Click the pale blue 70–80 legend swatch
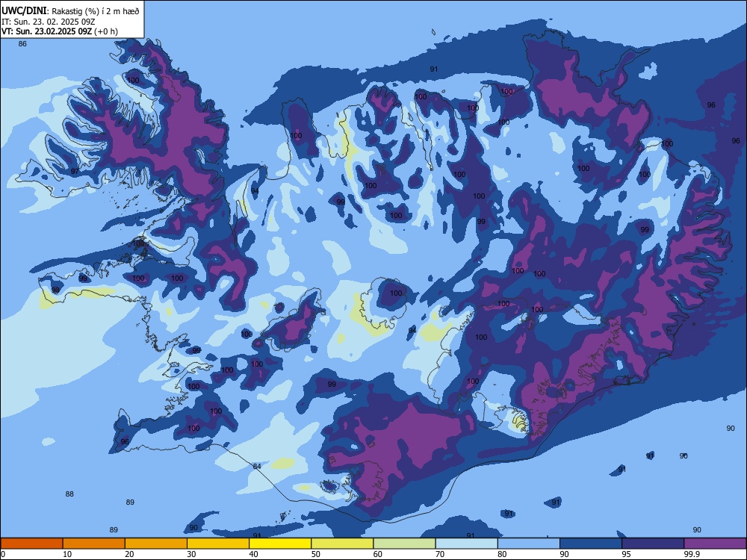 click(x=467, y=544)
